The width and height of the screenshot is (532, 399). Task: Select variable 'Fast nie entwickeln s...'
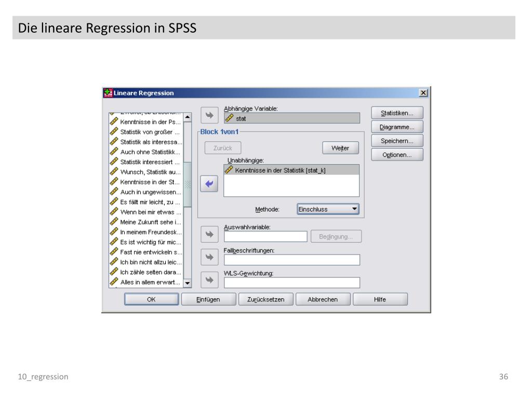click(x=146, y=252)
